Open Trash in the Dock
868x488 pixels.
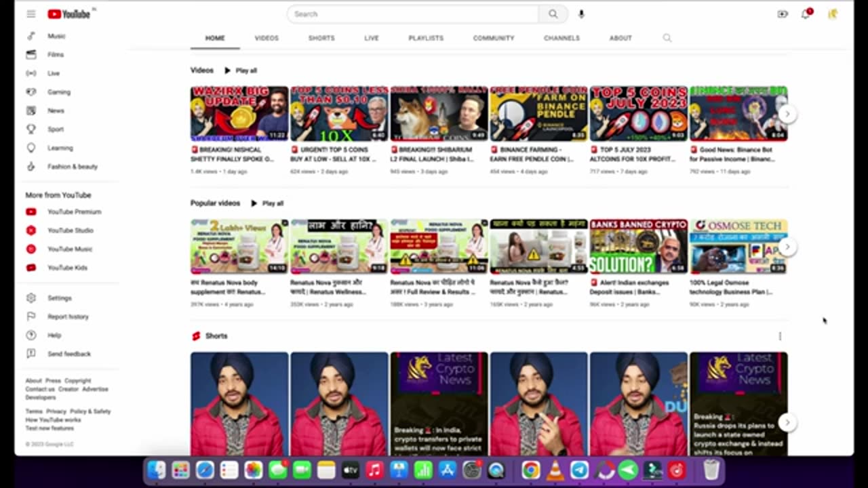711,470
